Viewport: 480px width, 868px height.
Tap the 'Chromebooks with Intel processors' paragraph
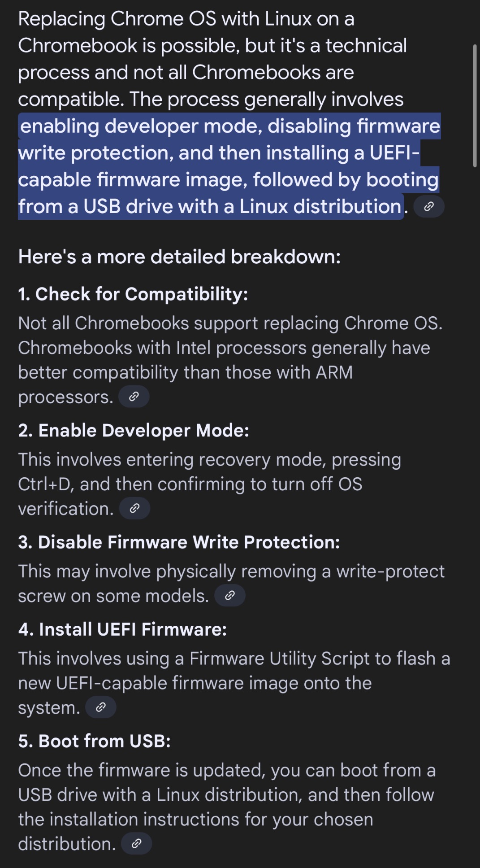click(224, 348)
